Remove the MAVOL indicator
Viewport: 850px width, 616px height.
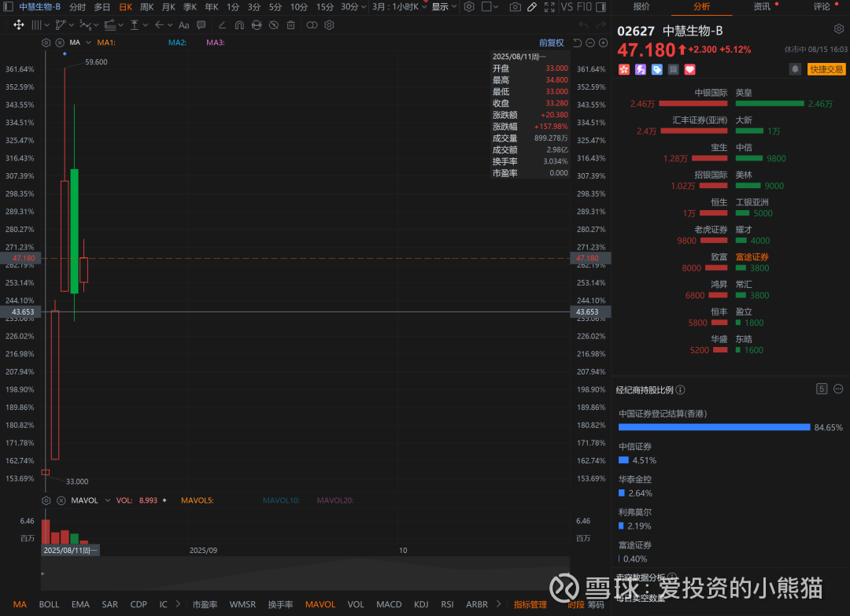[x=61, y=500]
